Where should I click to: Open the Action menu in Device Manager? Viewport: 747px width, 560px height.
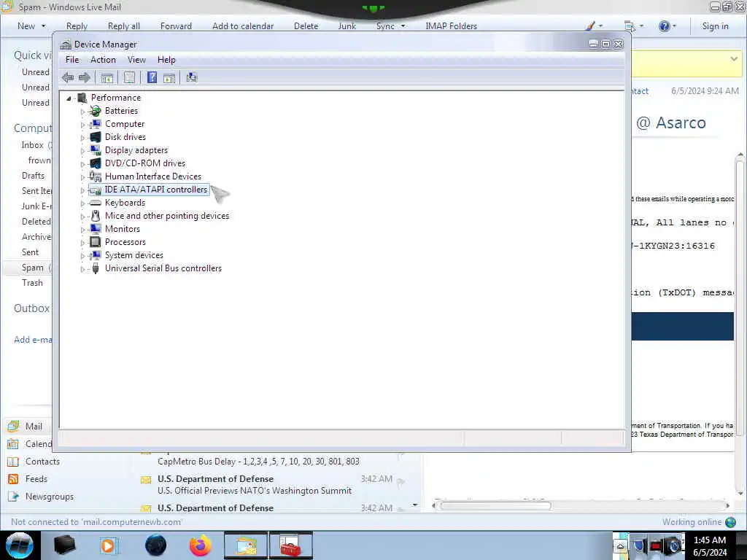click(x=104, y=60)
